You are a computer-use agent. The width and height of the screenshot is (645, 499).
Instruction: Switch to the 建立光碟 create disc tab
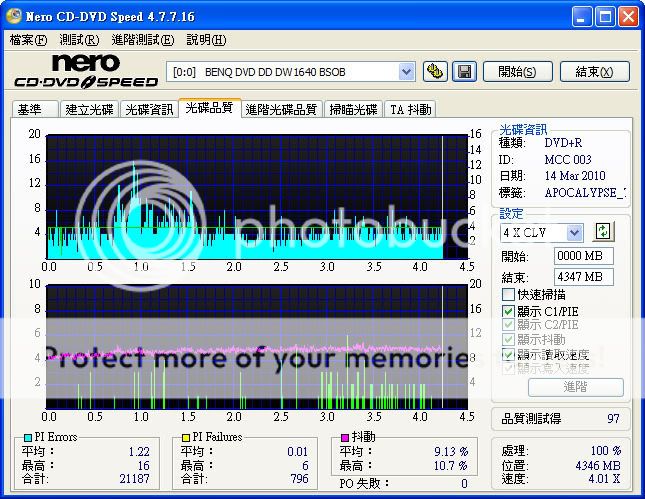(x=89, y=109)
